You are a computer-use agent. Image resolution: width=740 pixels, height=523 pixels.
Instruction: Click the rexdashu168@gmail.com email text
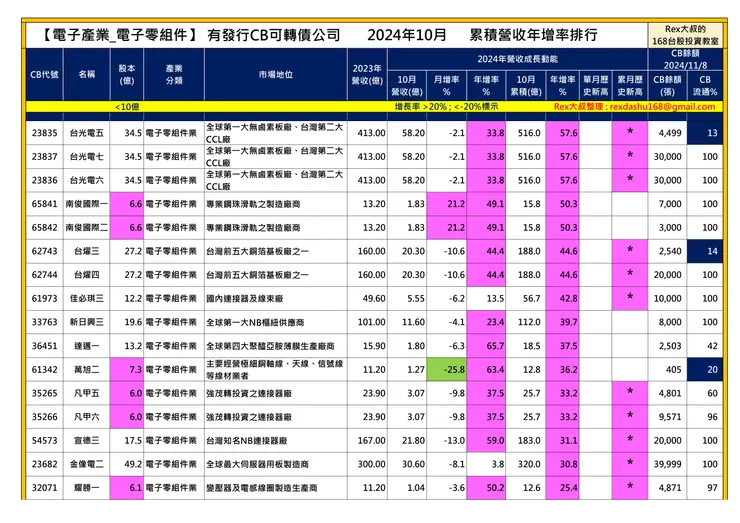(x=662, y=107)
